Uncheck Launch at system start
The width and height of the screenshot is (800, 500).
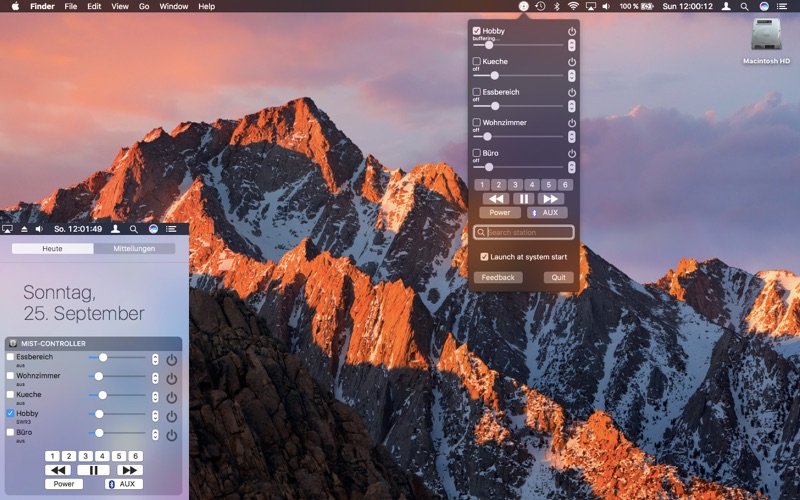coord(485,257)
